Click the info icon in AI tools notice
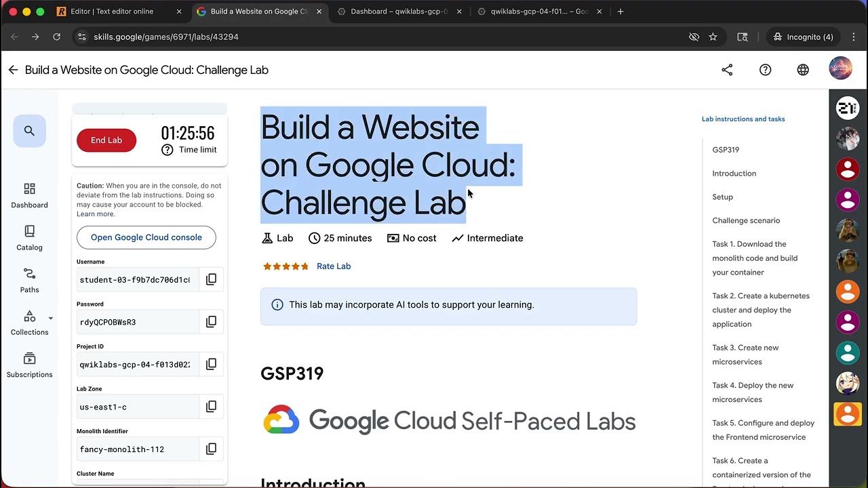Image resolution: width=868 pixels, height=488 pixels. click(x=277, y=305)
